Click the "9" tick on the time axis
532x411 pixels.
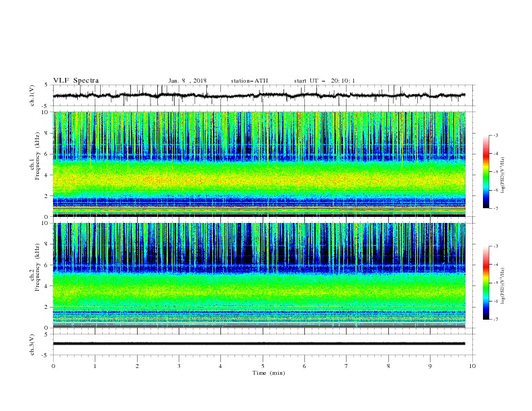430,366
